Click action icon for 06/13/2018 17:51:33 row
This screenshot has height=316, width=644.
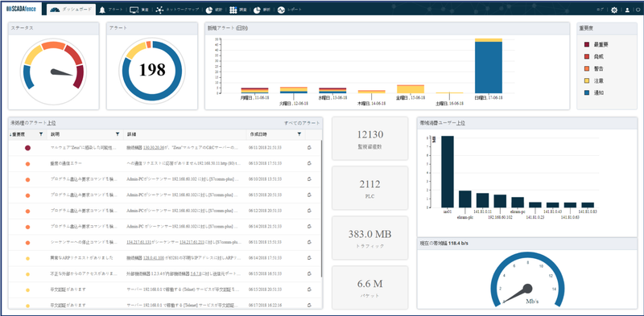click(310, 164)
